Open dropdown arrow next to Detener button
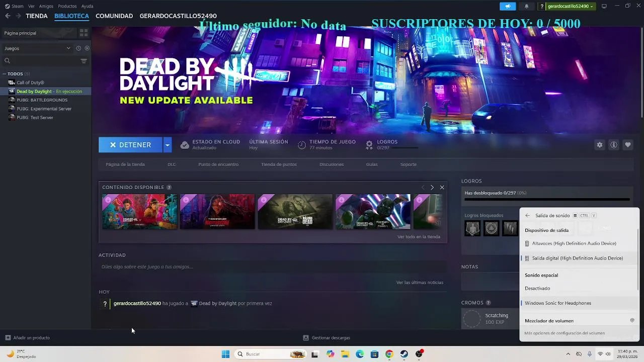The width and height of the screenshot is (644, 362). [168, 145]
